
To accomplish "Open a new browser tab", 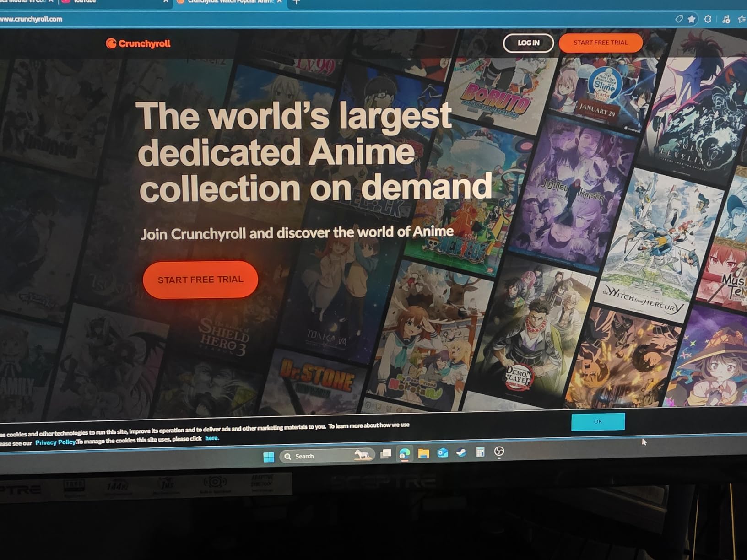I will (296, 2).
